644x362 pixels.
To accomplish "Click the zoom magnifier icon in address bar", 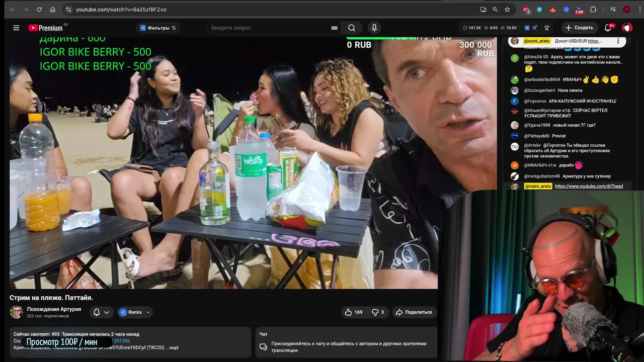I will coord(495,9).
